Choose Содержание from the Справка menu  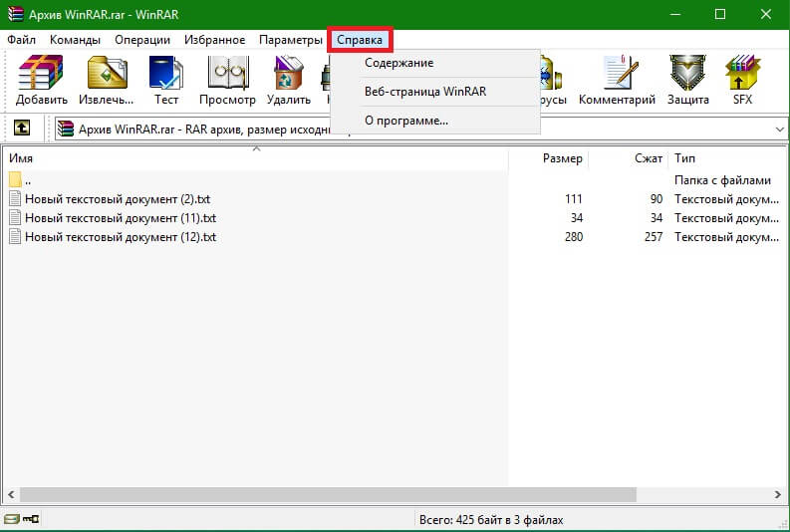[435, 63]
